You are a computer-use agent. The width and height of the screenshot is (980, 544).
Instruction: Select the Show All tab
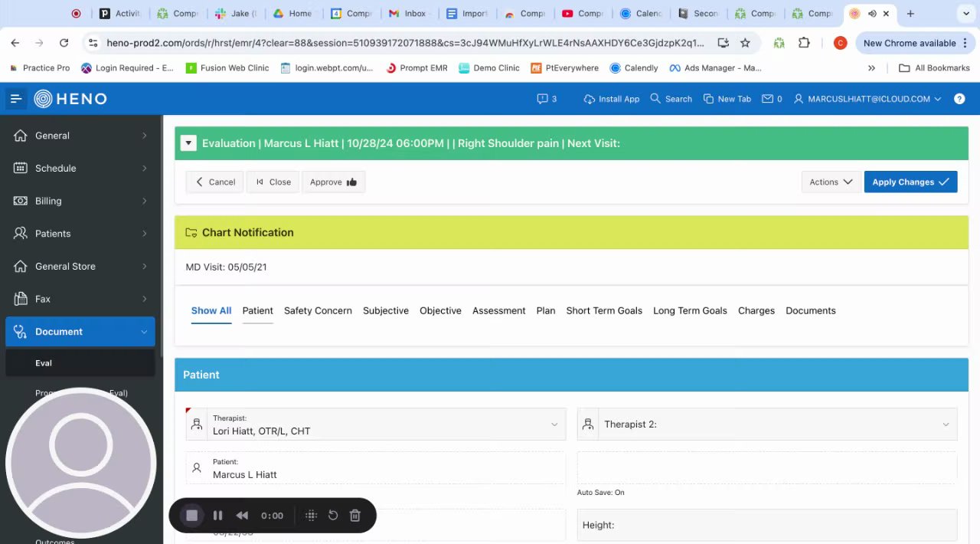211,311
